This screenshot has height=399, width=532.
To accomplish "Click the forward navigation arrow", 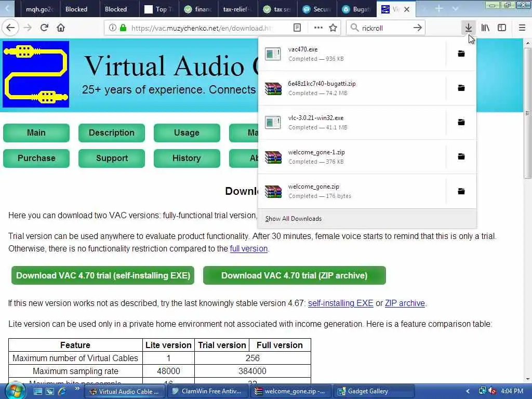I will [28, 28].
